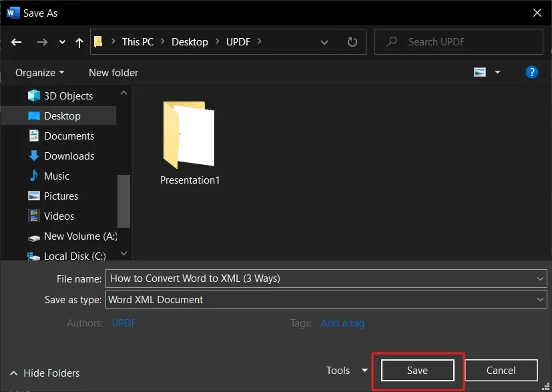Screen dimensions: 552x392
Task: Save the Word XML document
Action: (417, 370)
